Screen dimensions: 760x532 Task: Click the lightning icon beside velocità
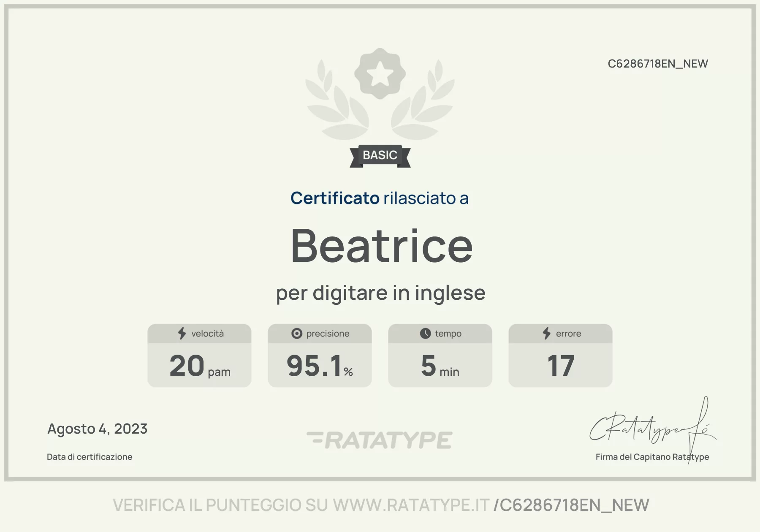[x=182, y=334]
